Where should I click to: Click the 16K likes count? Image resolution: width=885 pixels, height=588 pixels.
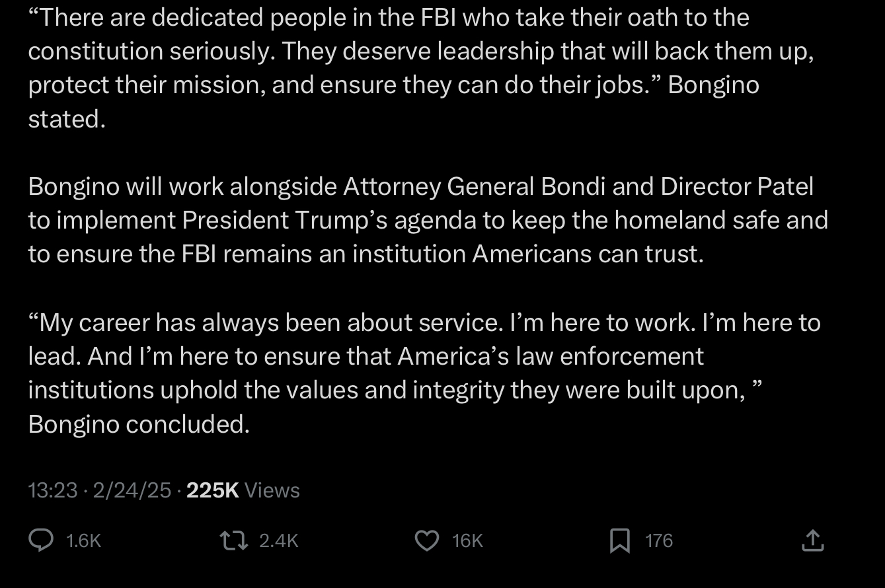pyautogui.click(x=468, y=541)
